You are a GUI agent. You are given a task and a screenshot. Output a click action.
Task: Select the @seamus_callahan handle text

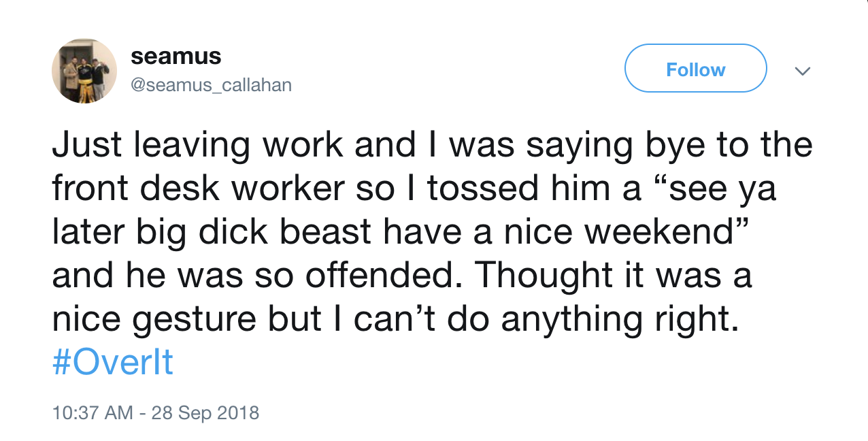click(x=211, y=84)
